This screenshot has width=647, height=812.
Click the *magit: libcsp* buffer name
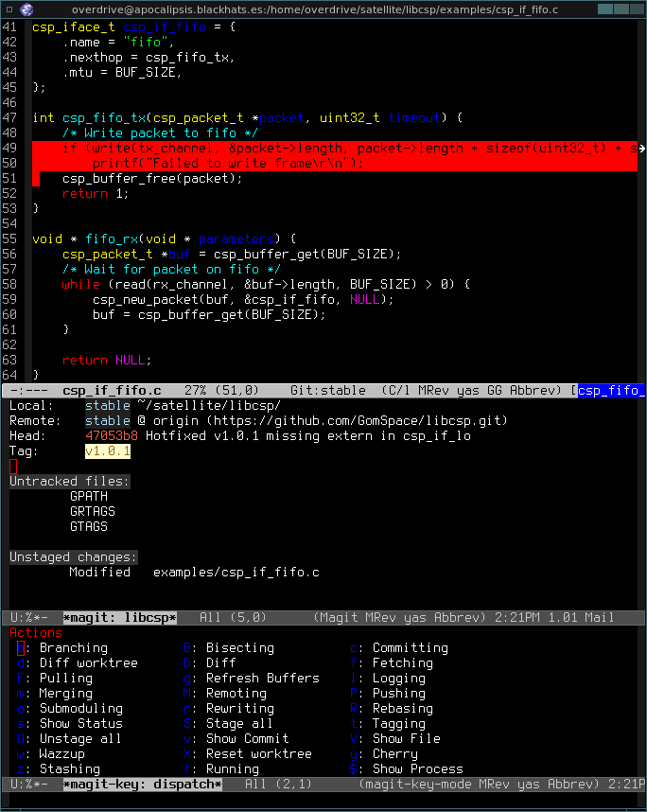point(119,618)
